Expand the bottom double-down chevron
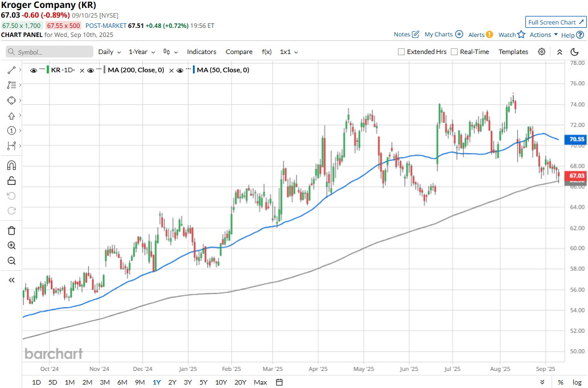588x388 pixels. [542, 382]
